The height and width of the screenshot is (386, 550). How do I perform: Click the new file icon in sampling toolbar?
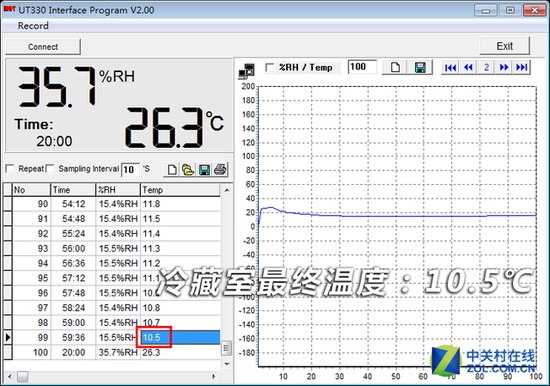[x=172, y=169]
